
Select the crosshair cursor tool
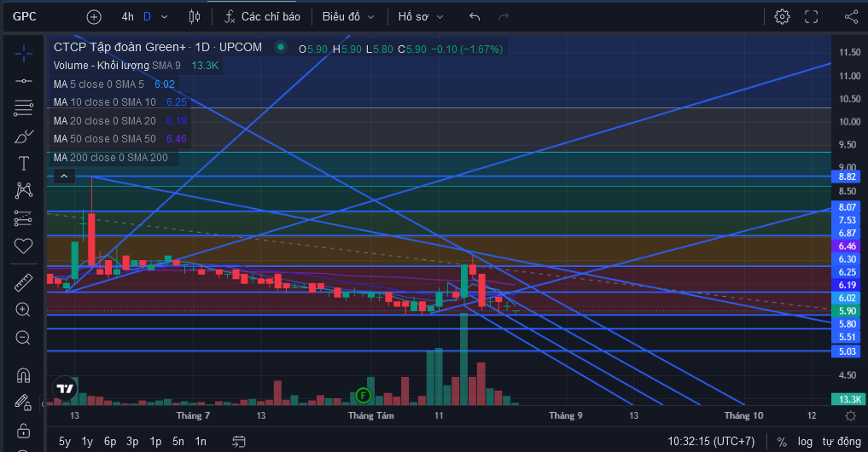pyautogui.click(x=23, y=54)
